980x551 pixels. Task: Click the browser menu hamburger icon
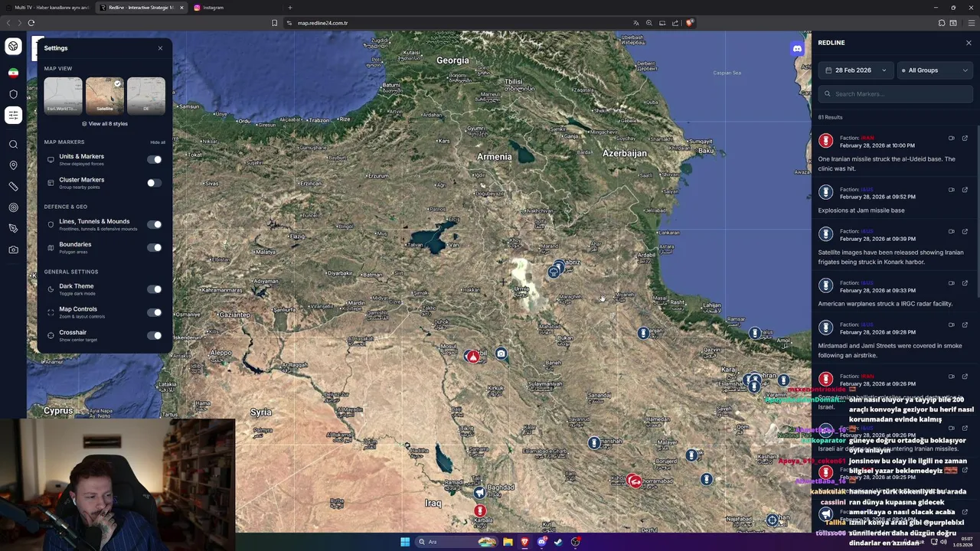coord(971,23)
